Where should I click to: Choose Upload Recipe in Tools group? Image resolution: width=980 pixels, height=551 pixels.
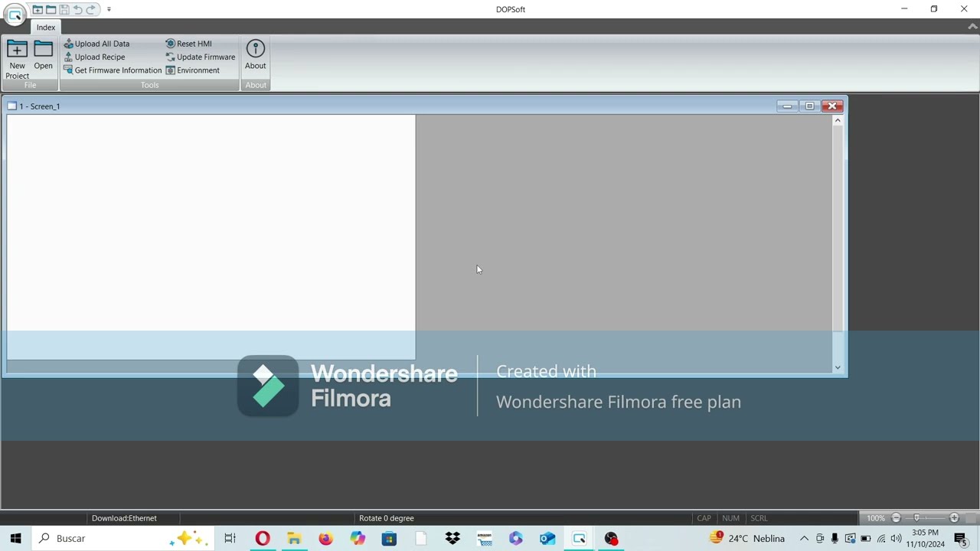[x=94, y=57]
